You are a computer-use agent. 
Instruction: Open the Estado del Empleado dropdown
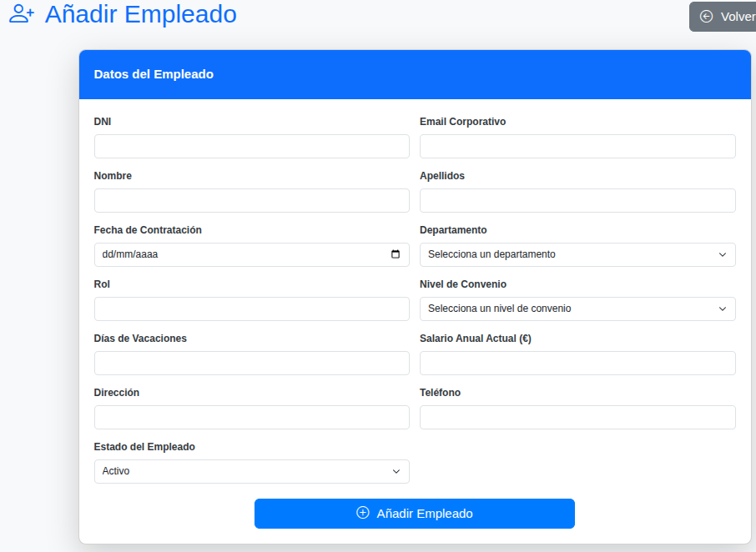pyautogui.click(x=251, y=471)
